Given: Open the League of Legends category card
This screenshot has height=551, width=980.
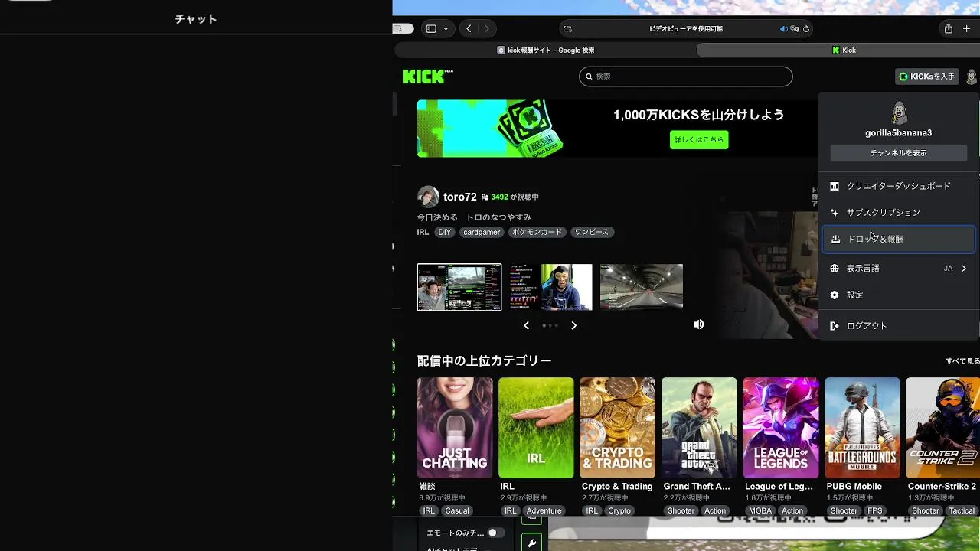Looking at the screenshot, I should click(781, 428).
